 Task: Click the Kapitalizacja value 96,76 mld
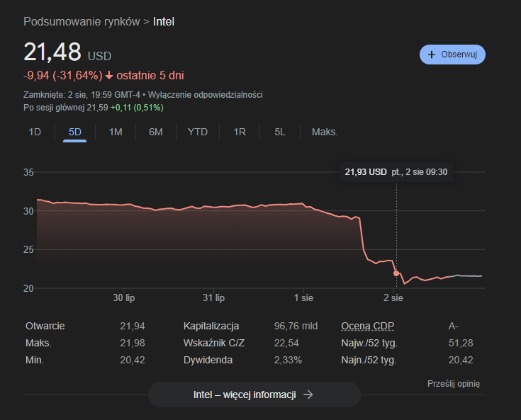(x=296, y=326)
